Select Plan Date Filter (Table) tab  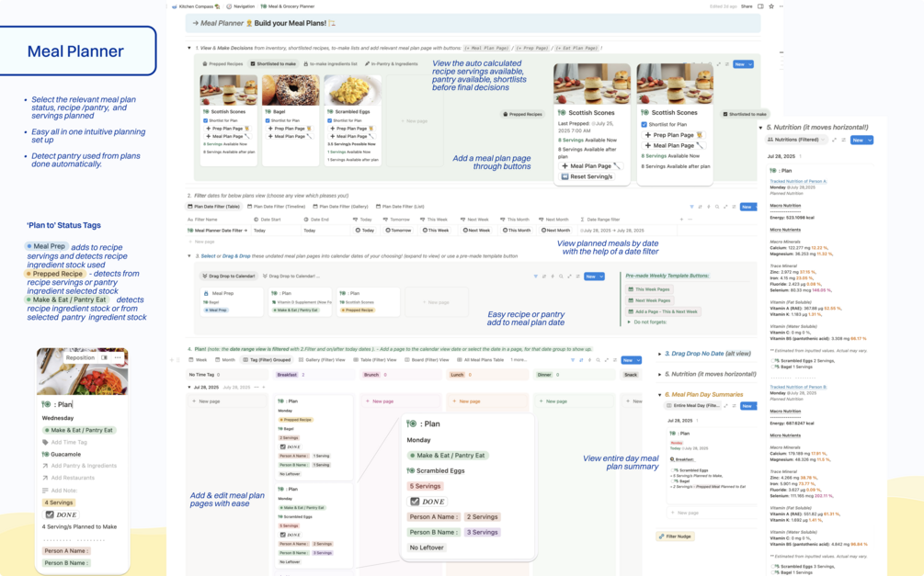click(x=214, y=207)
